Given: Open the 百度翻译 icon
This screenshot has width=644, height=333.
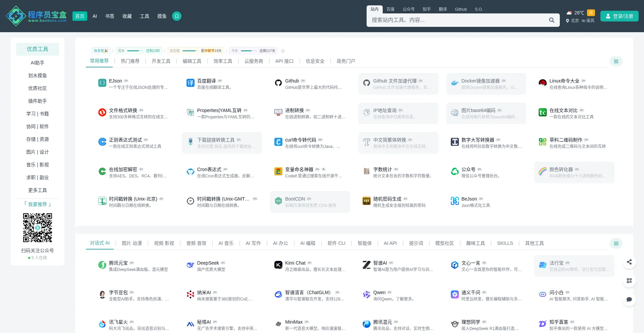Looking at the screenshot, I should pos(191,83).
